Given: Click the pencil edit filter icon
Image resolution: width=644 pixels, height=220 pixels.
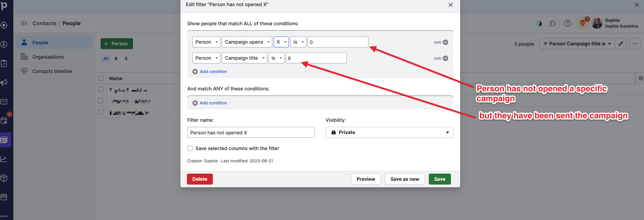Looking at the screenshot, I should click(x=621, y=44).
